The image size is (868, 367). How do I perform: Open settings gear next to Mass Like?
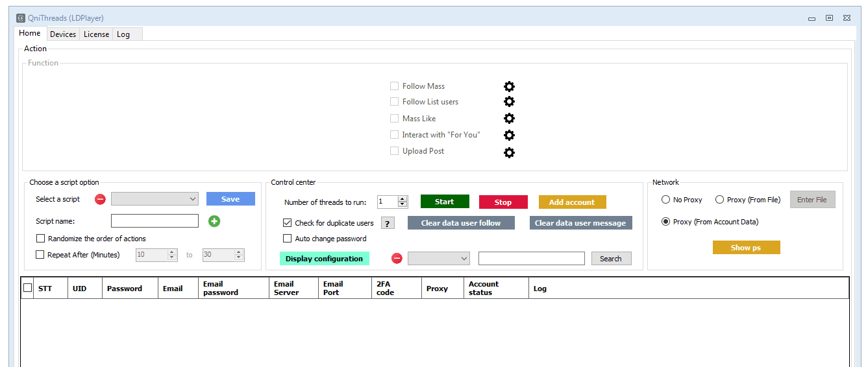coord(509,119)
